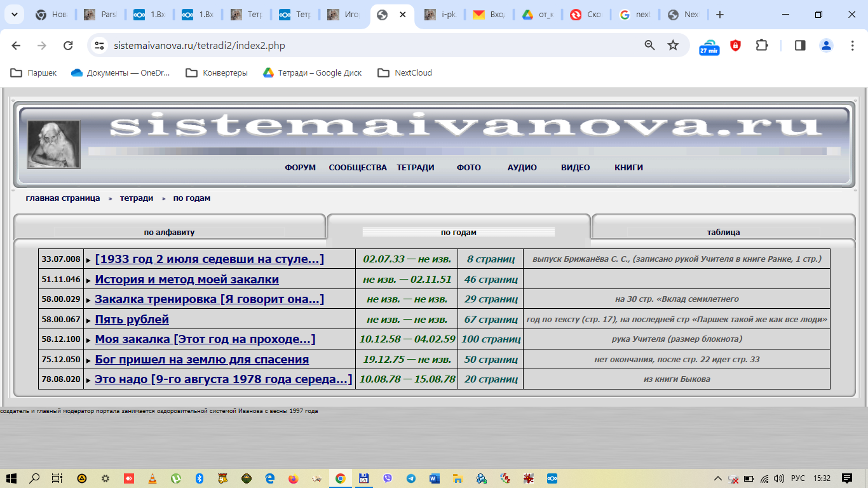This screenshot has height=488, width=868.
Task: Launch Microsoft Word from the taskbar
Action: (x=435, y=478)
